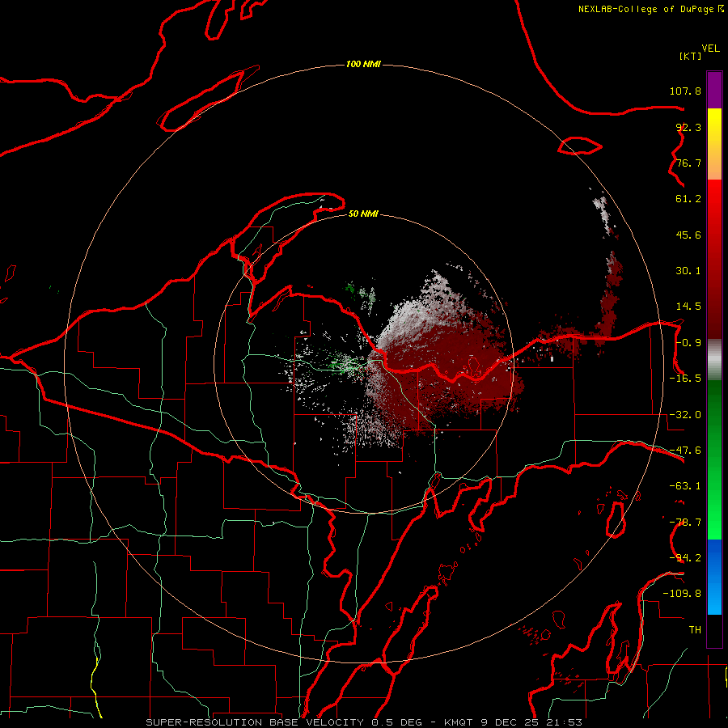Click the -109.8 velocity scale label
The height and width of the screenshot is (728, 728).
682,594
